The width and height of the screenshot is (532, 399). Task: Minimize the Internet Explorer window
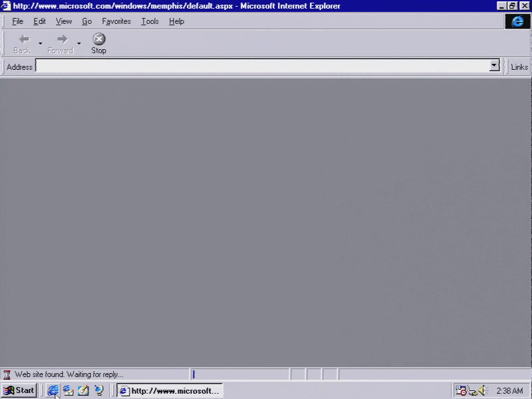[x=501, y=6]
